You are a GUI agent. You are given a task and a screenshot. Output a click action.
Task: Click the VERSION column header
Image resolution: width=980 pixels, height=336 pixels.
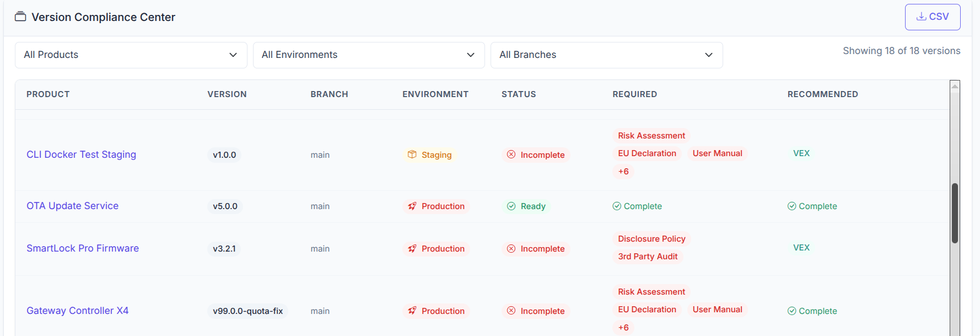tap(227, 94)
